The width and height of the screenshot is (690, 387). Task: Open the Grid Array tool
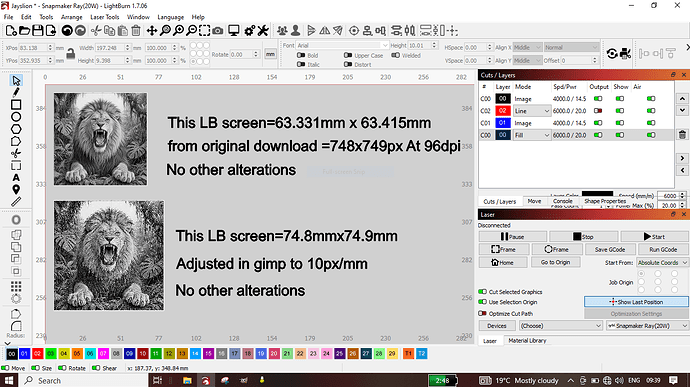[x=16, y=287]
